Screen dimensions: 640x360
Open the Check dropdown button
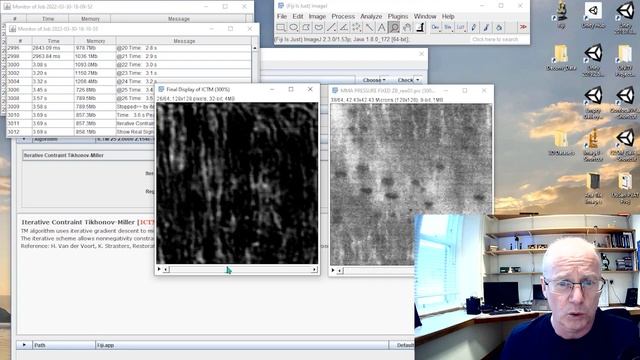coord(408,80)
